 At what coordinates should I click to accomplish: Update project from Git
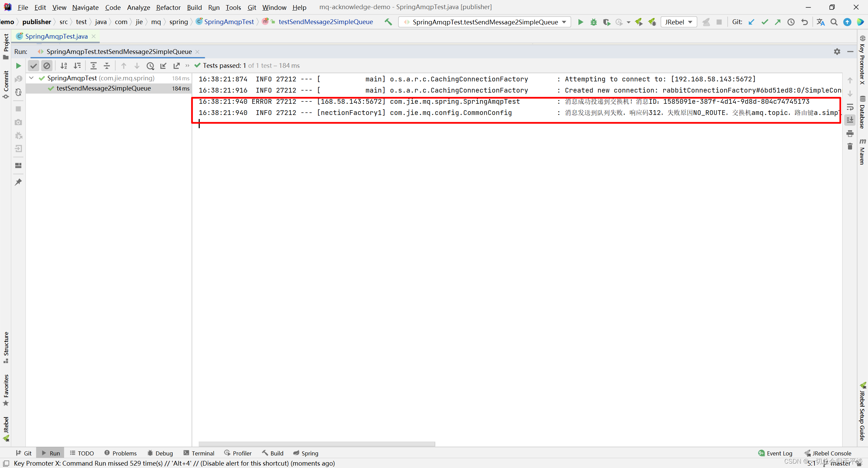(751, 22)
